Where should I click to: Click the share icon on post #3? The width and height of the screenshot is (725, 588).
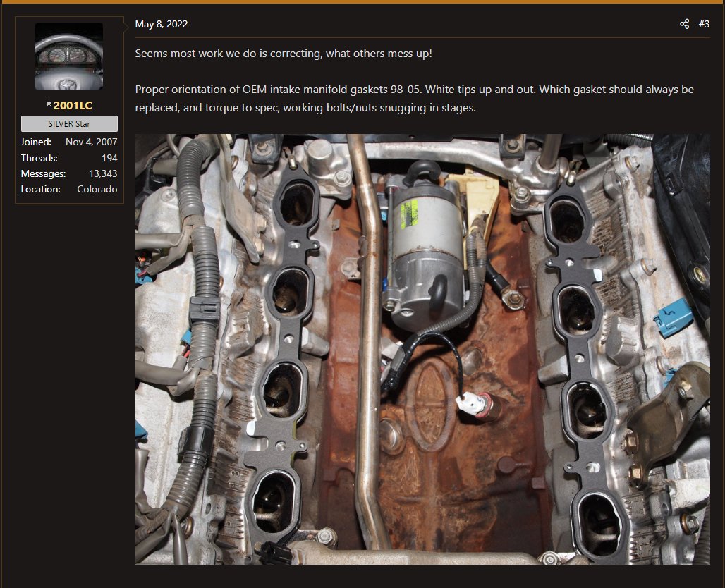[x=684, y=24]
